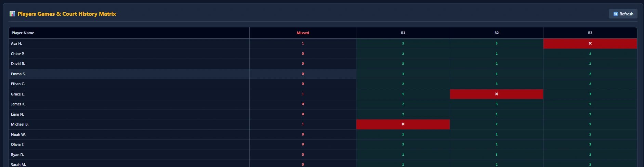This screenshot has width=644, height=167.
Task: Select player name Emma S.
Action: (18, 74)
